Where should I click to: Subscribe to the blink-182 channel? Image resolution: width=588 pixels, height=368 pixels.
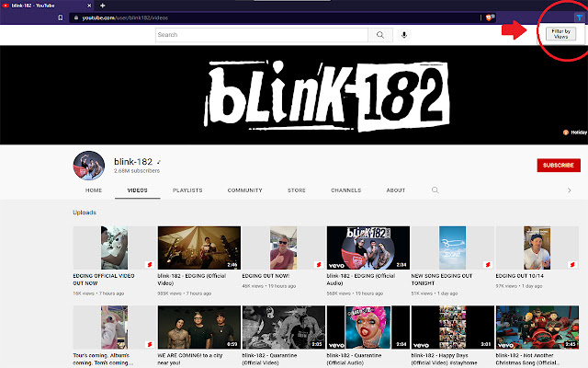559,166
